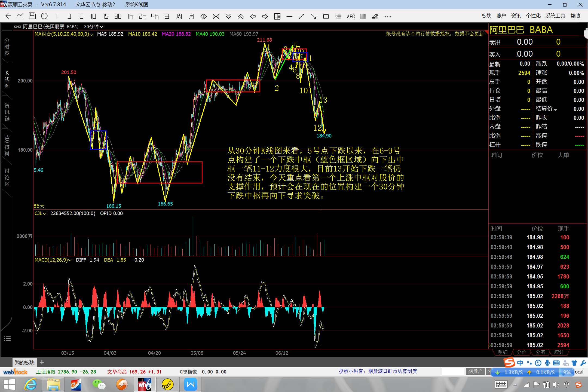Open the 系统工具 menu

tap(555, 16)
